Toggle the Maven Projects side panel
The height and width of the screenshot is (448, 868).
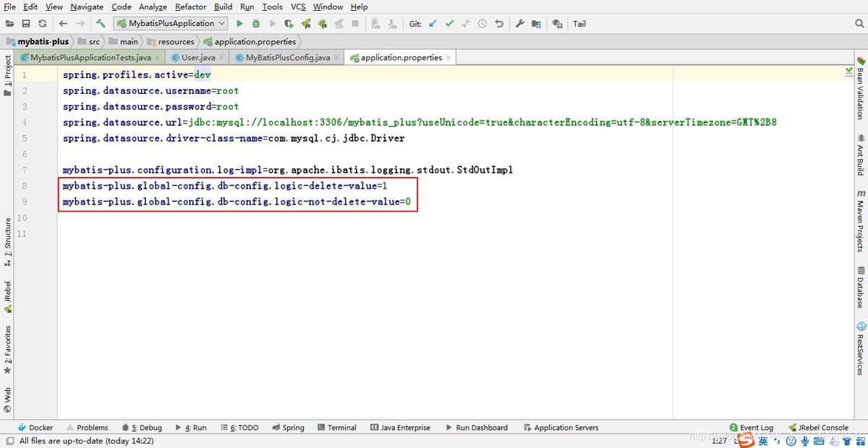861,220
